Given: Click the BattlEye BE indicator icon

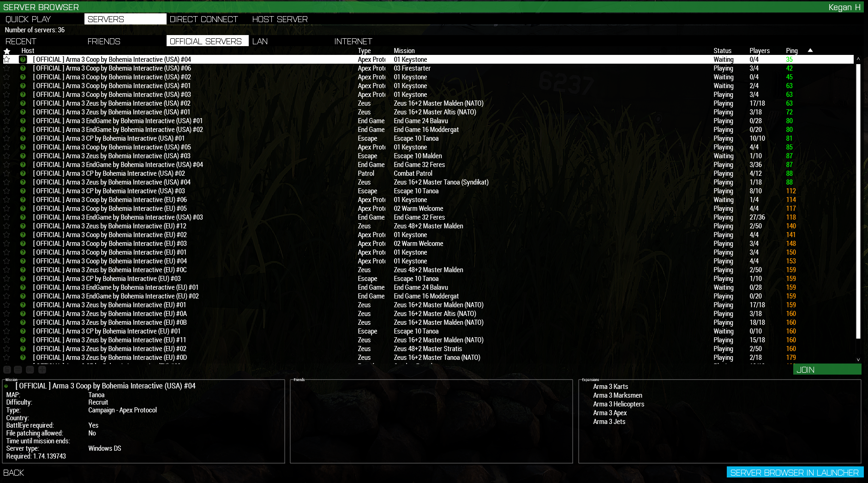Looking at the screenshot, I should click(x=30, y=370).
